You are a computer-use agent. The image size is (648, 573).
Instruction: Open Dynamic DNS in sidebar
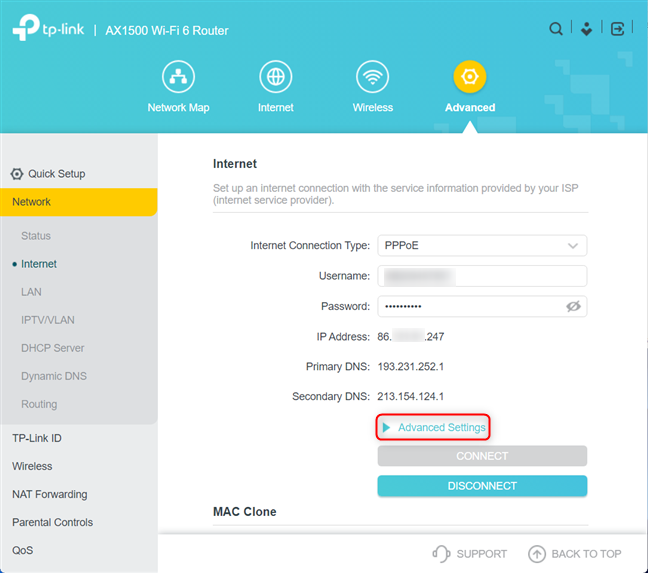54,376
